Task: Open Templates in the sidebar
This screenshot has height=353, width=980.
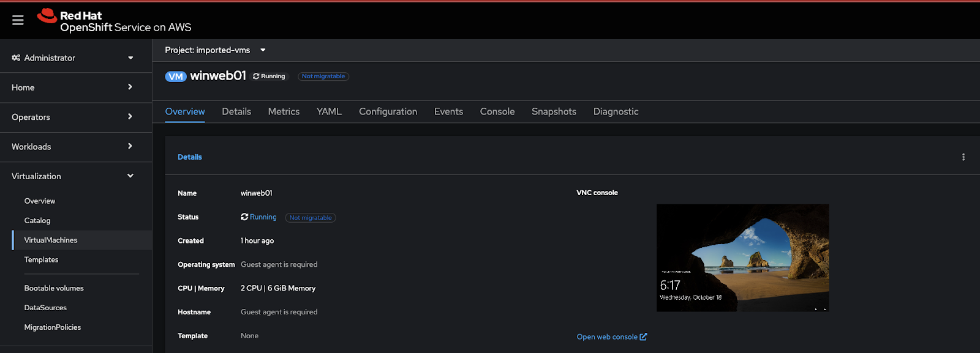Action: [42, 260]
